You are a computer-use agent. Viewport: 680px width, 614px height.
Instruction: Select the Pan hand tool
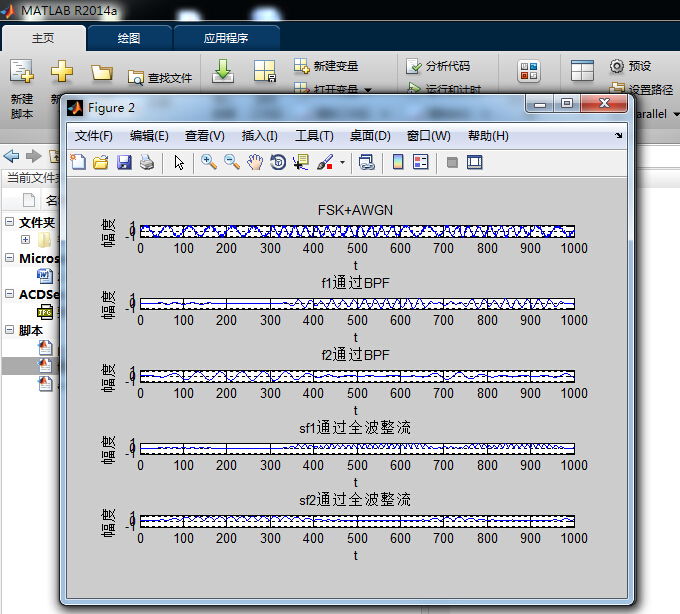(255, 162)
